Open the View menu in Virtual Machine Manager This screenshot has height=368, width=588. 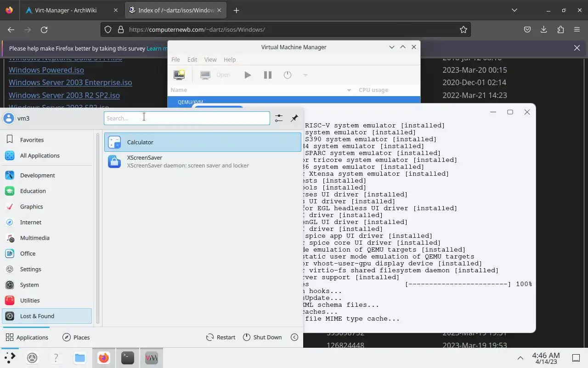(x=210, y=59)
